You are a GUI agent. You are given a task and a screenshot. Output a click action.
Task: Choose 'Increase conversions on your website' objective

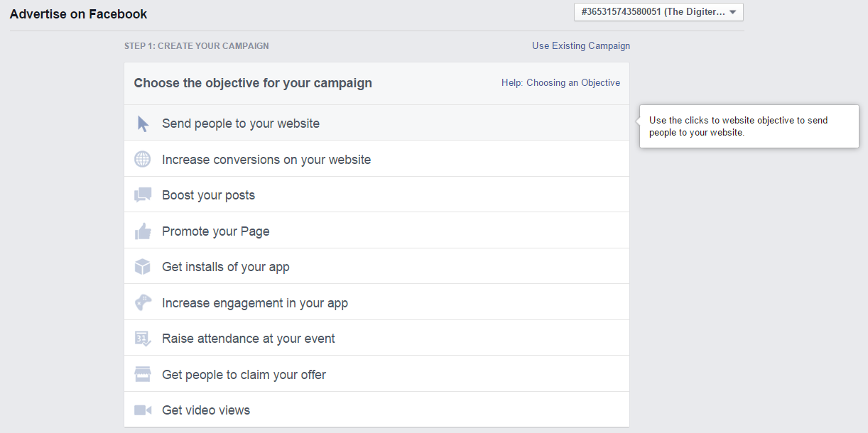(x=376, y=159)
